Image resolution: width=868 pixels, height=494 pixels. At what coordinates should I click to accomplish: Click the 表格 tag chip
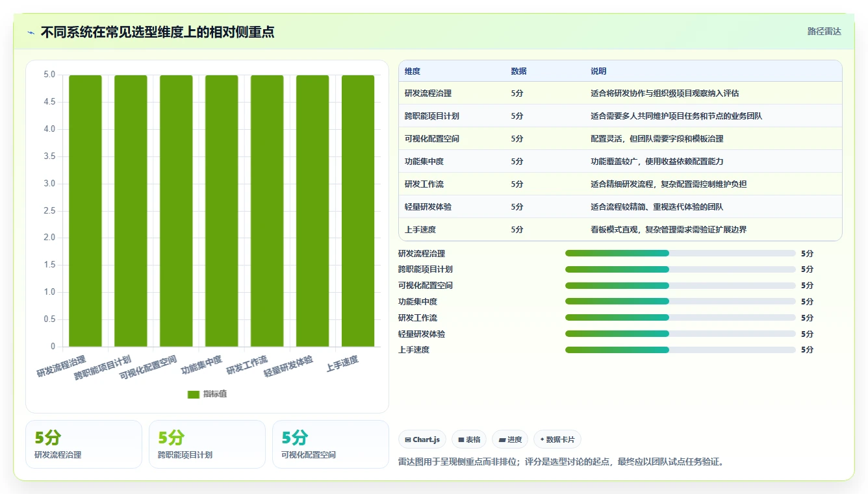[x=469, y=439]
